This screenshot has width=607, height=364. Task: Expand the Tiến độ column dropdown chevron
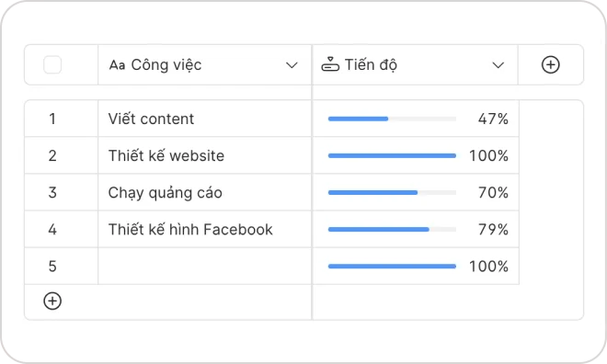pyautogui.click(x=498, y=65)
